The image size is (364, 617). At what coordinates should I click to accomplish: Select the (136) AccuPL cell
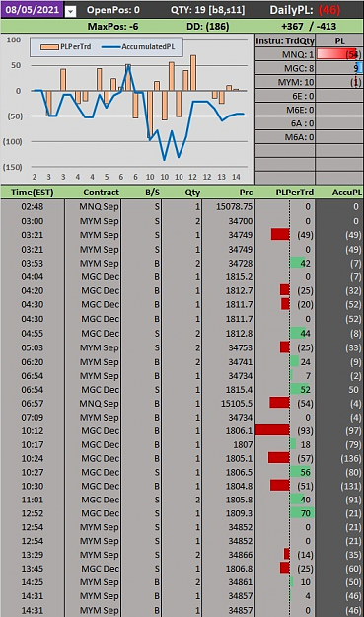pyautogui.click(x=339, y=458)
